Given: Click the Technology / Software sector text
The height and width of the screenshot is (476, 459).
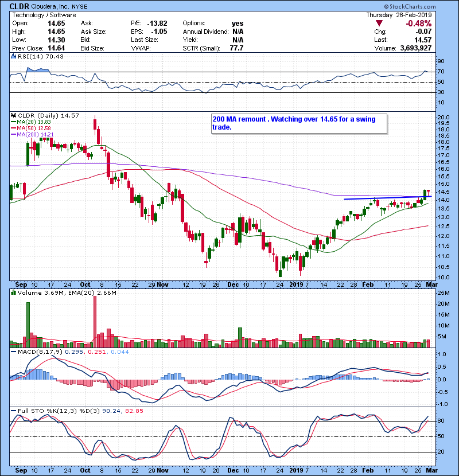Looking at the screenshot, I should pos(44,15).
